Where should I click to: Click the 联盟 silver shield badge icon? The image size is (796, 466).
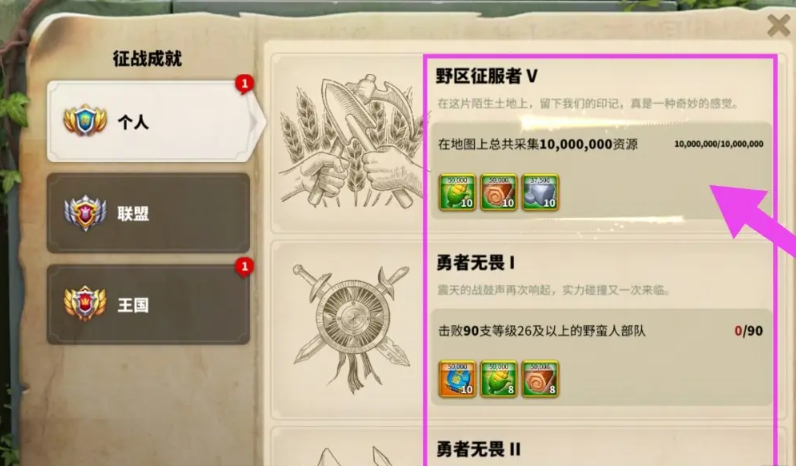[85, 213]
